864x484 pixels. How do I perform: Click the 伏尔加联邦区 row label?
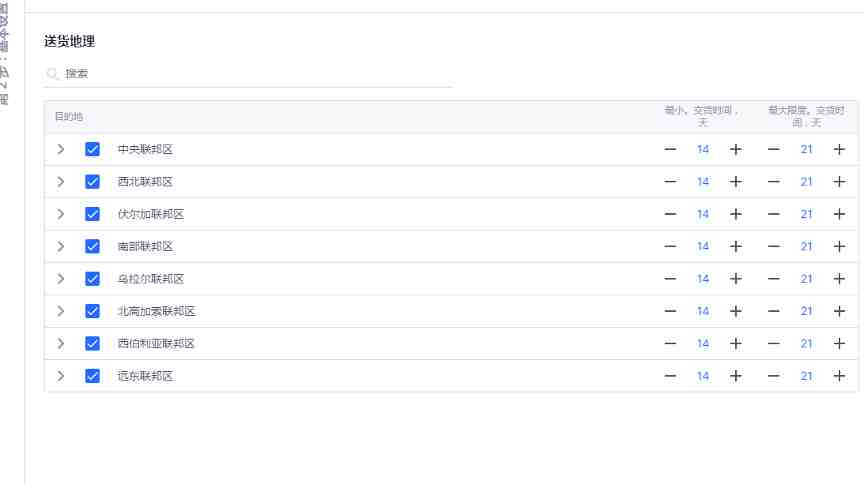coord(150,214)
